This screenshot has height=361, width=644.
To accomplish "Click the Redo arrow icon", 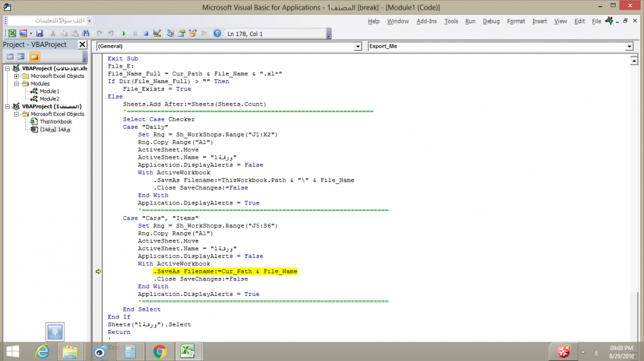I will coord(111,33).
